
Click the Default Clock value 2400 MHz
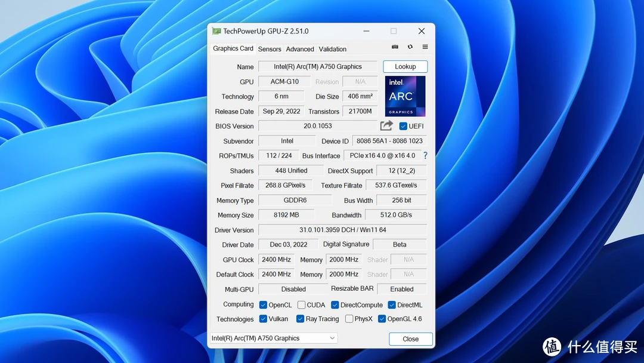tap(276, 274)
